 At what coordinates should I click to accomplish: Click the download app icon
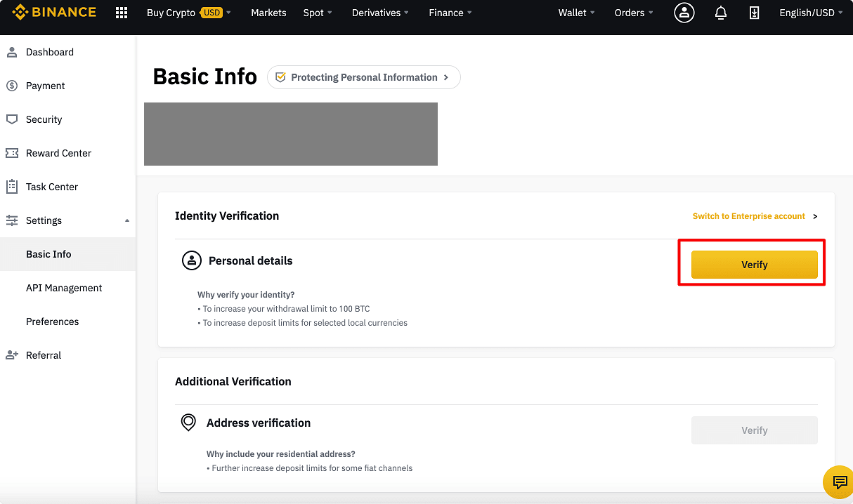754,13
